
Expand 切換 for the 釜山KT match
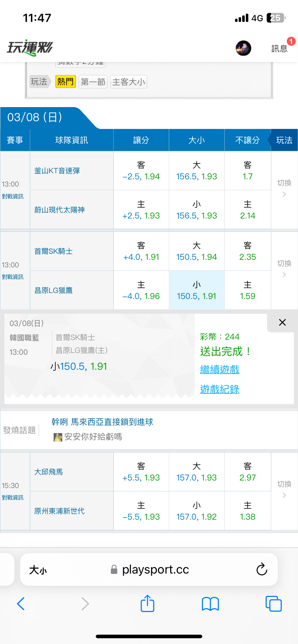point(284,188)
